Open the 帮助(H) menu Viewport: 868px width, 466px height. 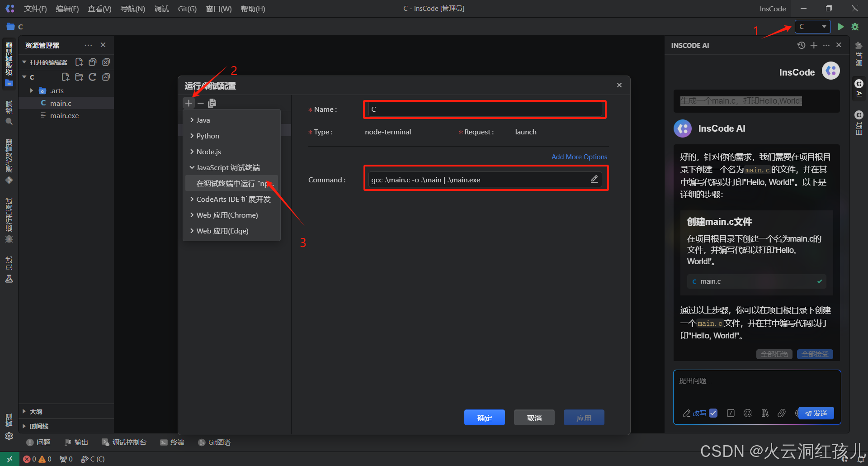[x=253, y=9]
